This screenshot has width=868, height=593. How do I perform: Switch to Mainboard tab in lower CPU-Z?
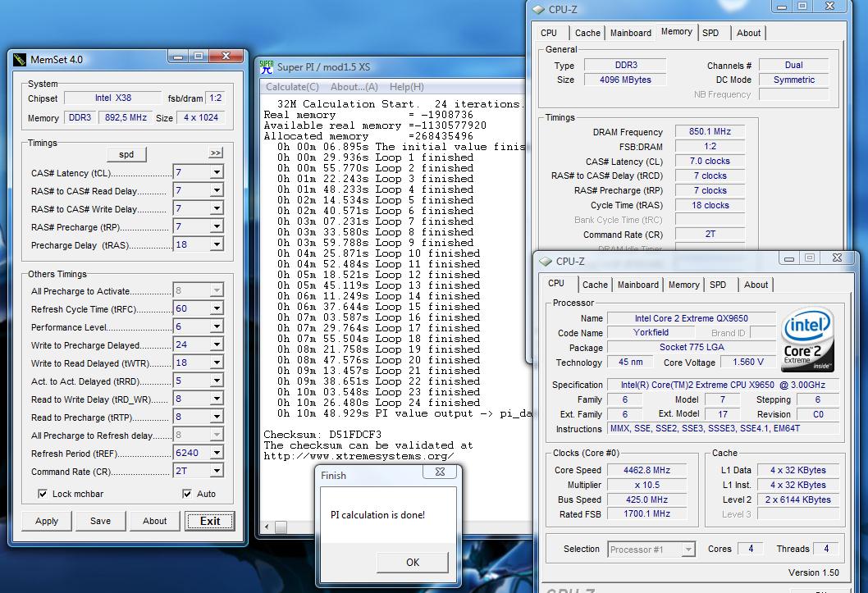[x=637, y=285]
